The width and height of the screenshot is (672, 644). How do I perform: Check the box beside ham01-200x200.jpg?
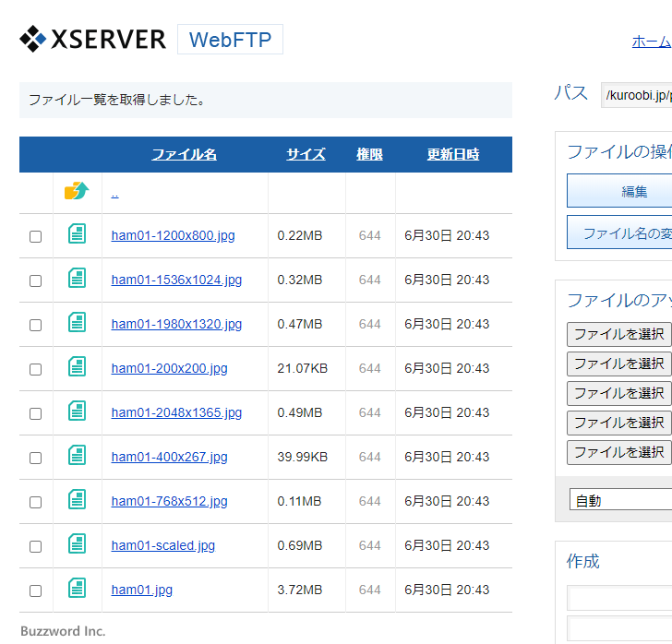pyautogui.click(x=36, y=369)
